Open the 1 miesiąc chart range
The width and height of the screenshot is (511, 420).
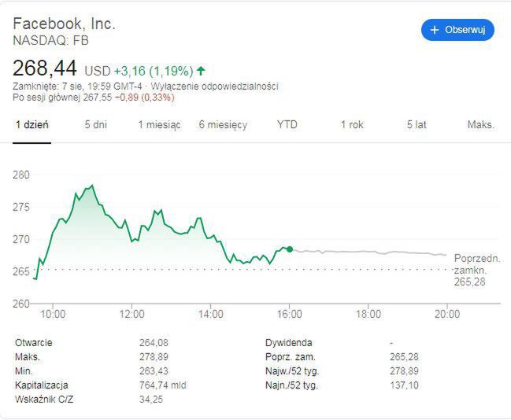point(159,125)
